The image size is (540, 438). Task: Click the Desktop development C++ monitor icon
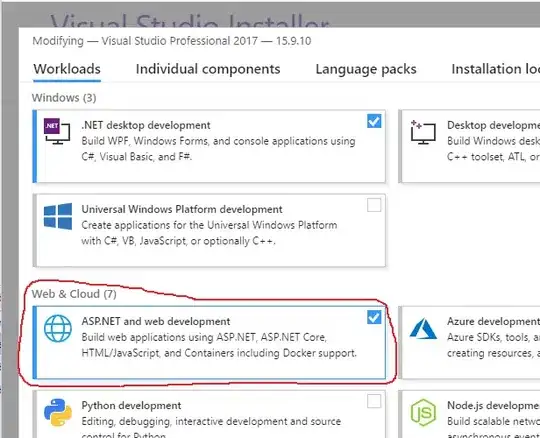[423, 132]
